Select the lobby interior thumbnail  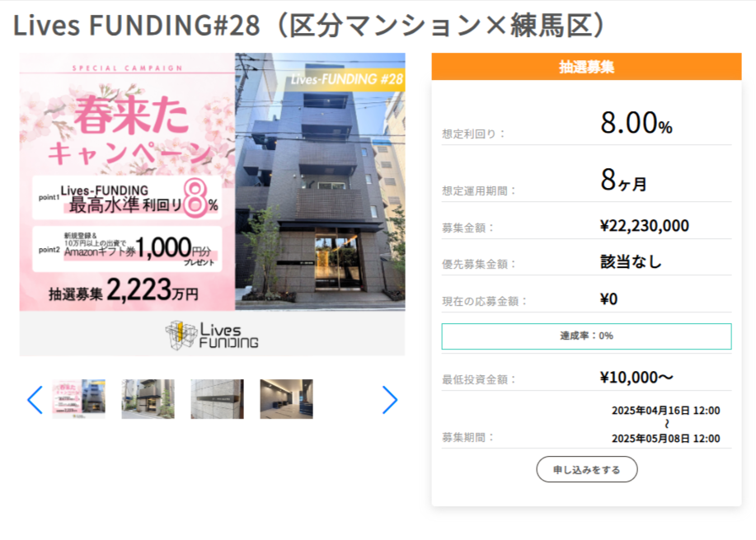coord(286,399)
